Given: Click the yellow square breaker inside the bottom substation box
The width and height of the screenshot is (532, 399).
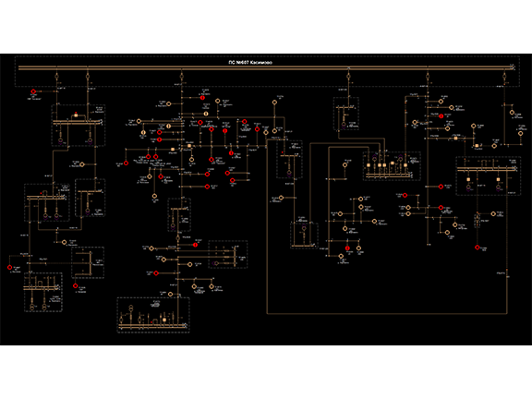Looking at the screenshot, I should 164,320.
